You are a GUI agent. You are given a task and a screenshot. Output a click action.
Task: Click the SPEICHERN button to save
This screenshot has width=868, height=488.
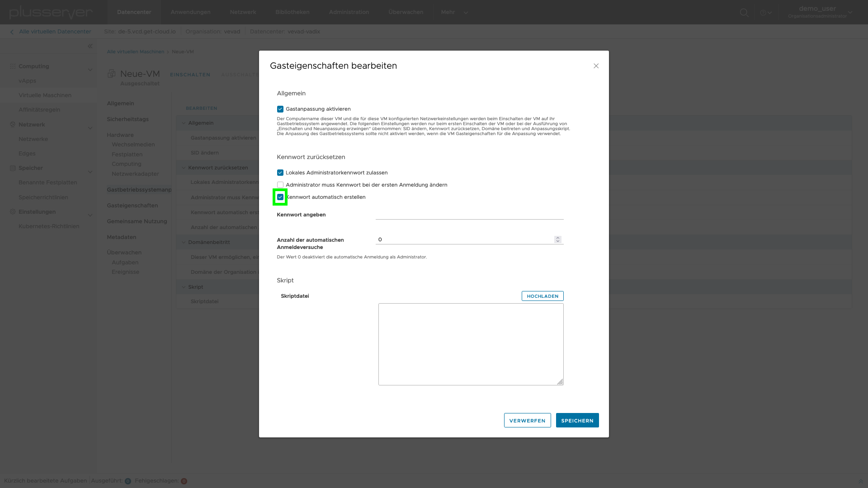pos(577,421)
